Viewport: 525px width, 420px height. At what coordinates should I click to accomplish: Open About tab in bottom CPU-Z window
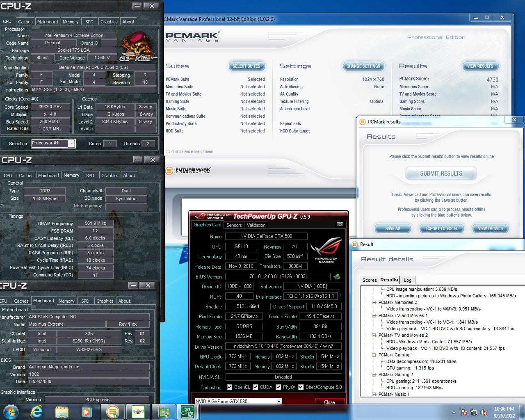124,301
